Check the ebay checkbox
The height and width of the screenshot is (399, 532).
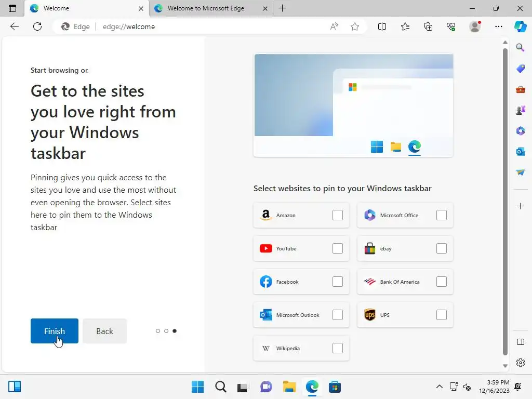point(442,248)
